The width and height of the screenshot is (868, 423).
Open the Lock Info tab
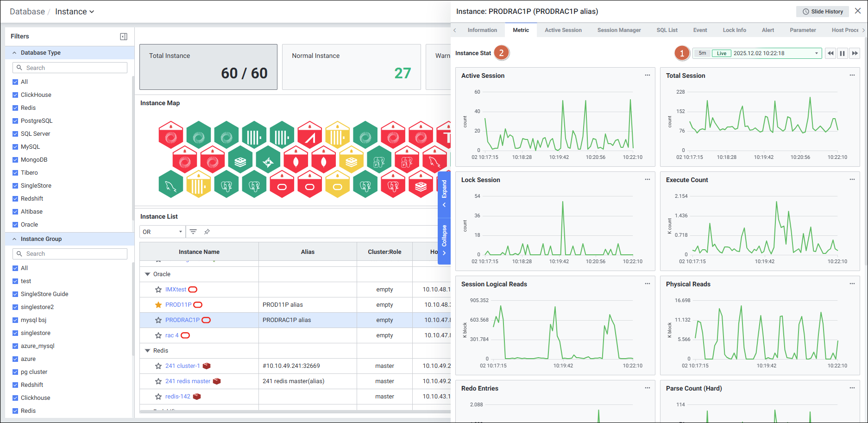point(734,30)
